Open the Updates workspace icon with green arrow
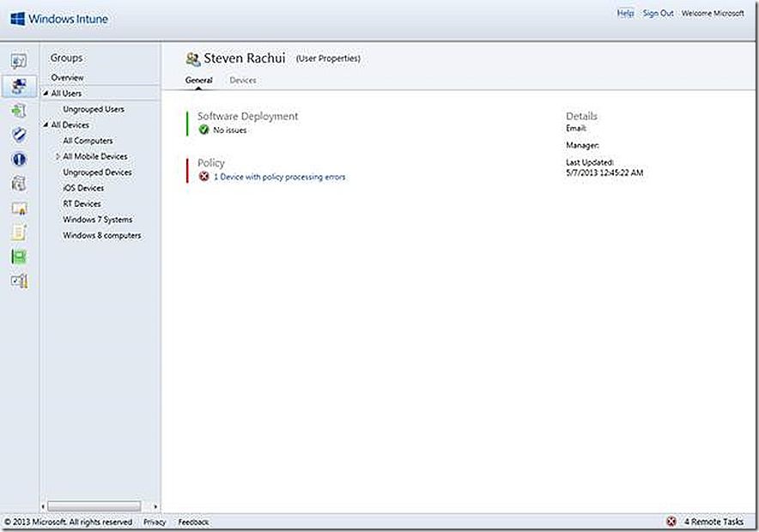Screen dimensions: 759x532 (19, 111)
